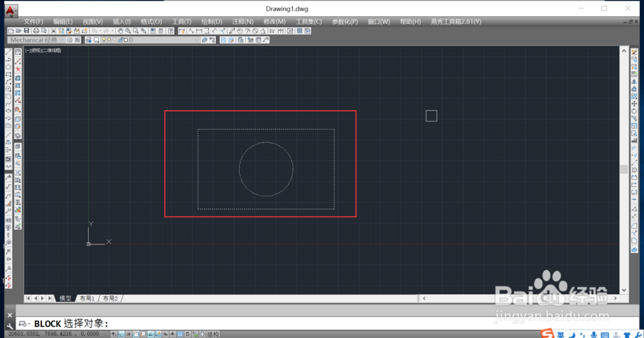Viewport: 644px width, 338px height.
Task: Select the Line tool in Draw toolbar
Action: 8,52
